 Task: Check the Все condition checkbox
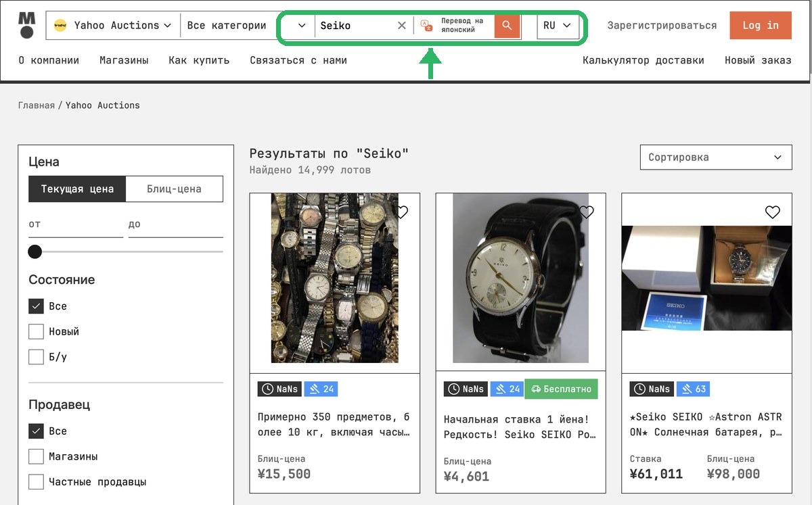36,306
